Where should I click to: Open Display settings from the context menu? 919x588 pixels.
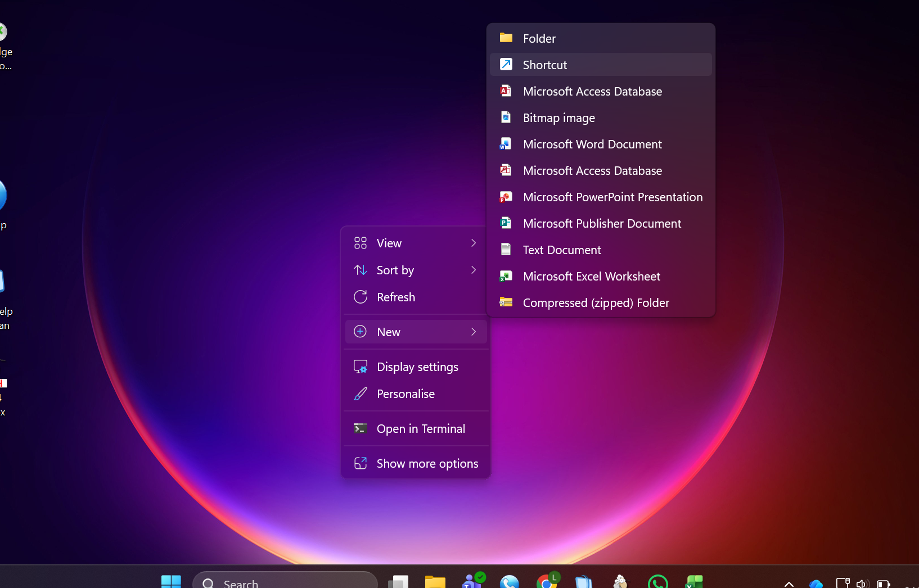(417, 367)
